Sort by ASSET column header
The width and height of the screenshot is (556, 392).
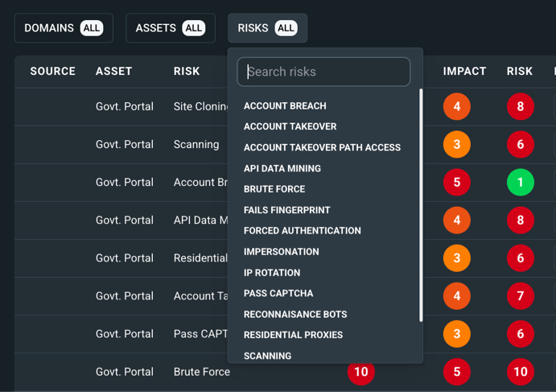(113, 71)
